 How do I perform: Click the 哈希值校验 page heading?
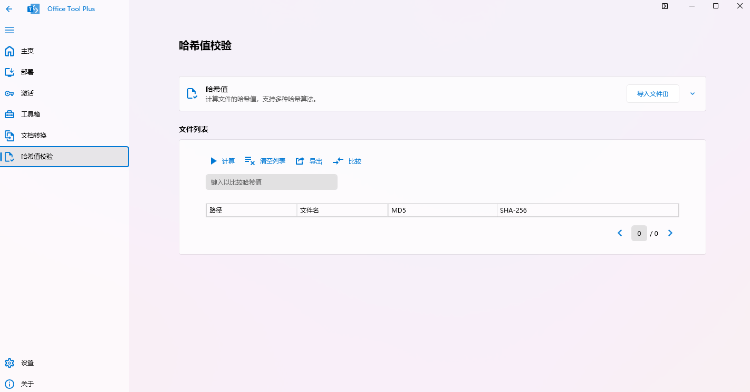[x=205, y=46]
